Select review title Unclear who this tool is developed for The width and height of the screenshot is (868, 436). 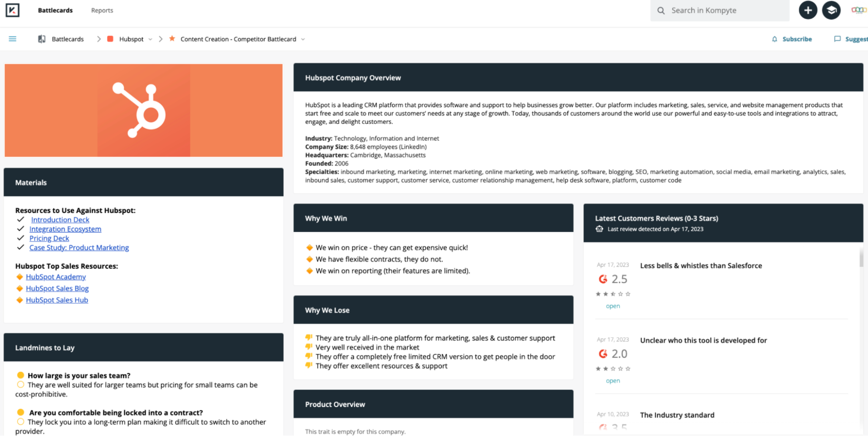tap(703, 340)
